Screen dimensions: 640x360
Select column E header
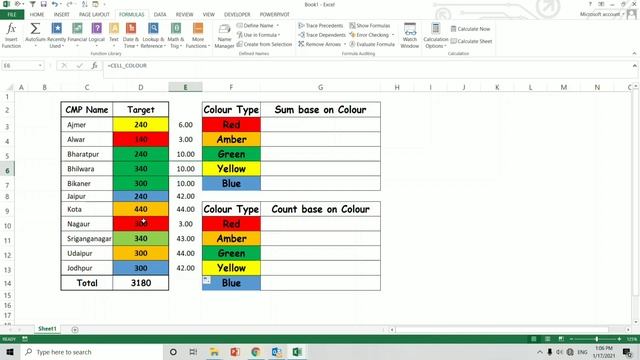185,87
